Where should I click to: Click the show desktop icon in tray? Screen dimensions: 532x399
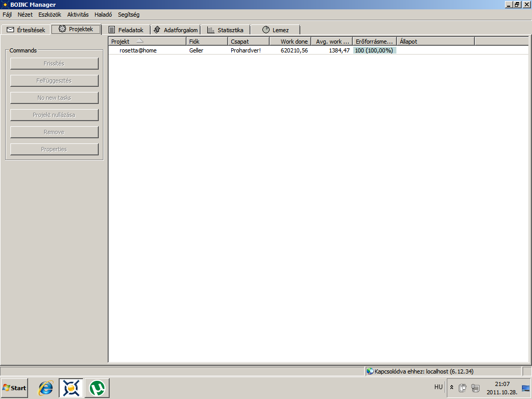tap(526, 388)
